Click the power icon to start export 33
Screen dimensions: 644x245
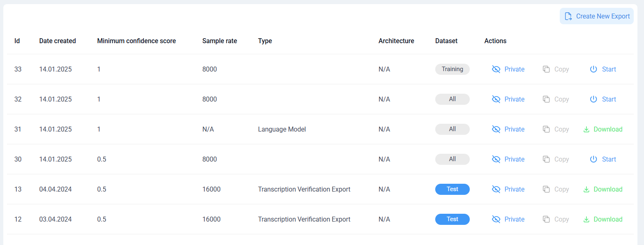coord(593,69)
